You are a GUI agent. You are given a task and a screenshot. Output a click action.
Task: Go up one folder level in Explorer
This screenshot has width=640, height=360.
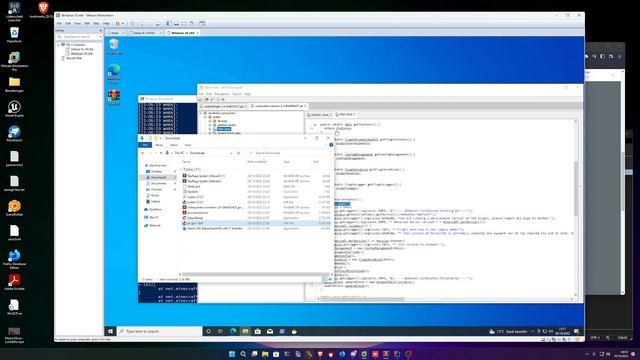[x=161, y=153]
